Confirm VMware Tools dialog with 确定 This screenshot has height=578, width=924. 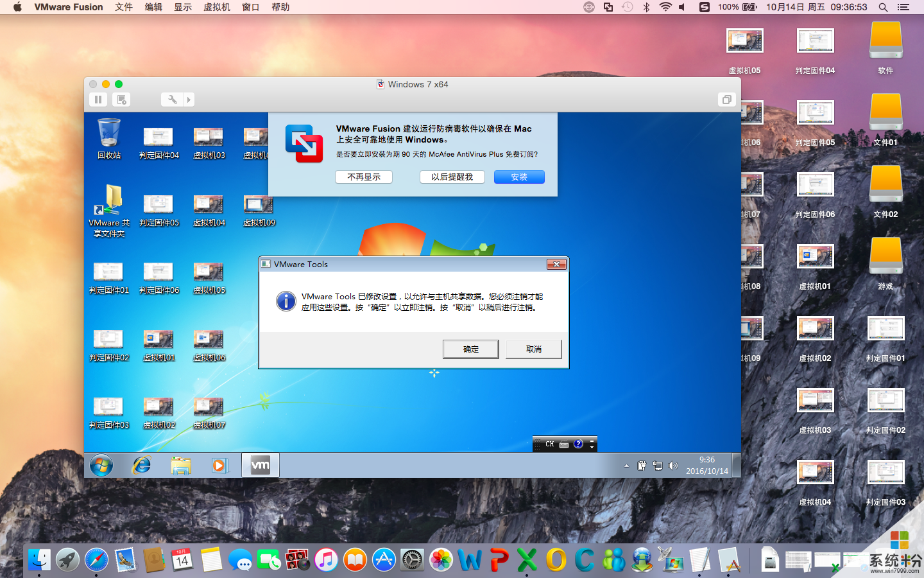tap(471, 349)
